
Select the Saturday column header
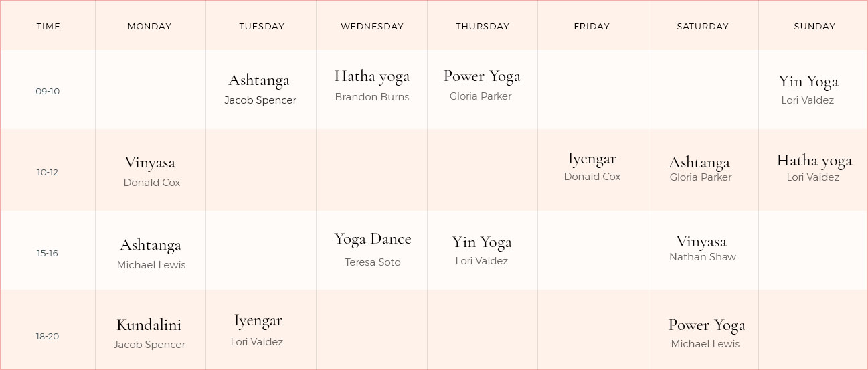click(x=703, y=27)
